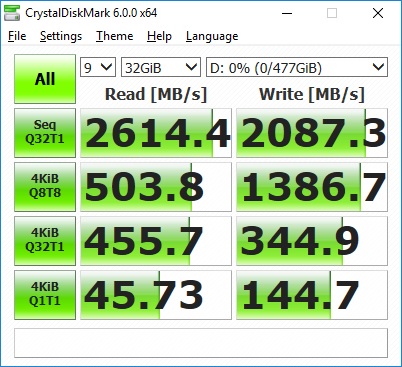The image size is (402, 367).
Task: Select the Seq write result 2087.3
Action: point(312,133)
